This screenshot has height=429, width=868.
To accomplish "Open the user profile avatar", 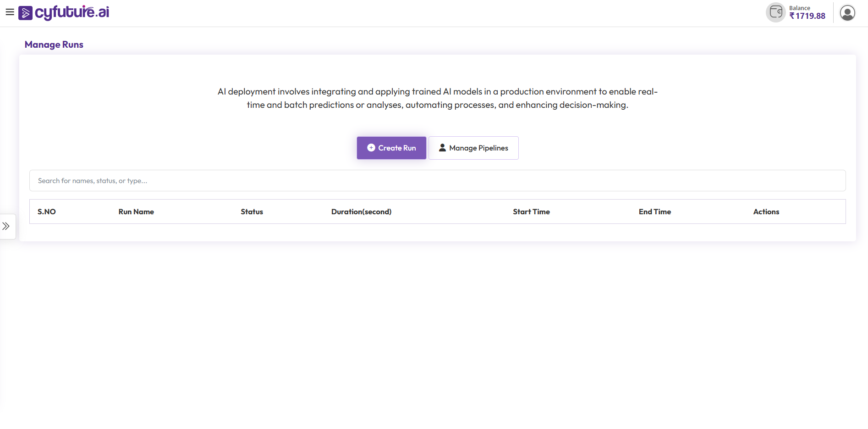I will (x=847, y=13).
